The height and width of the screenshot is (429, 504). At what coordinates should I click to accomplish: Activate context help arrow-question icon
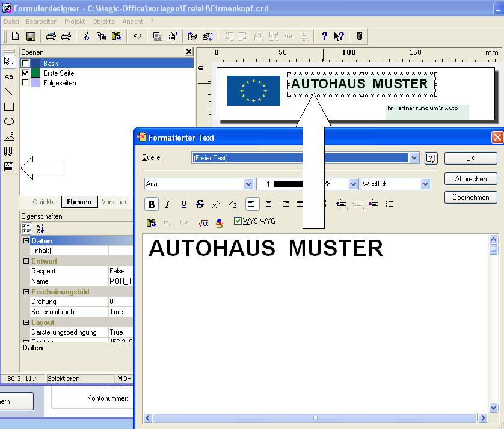[339, 36]
